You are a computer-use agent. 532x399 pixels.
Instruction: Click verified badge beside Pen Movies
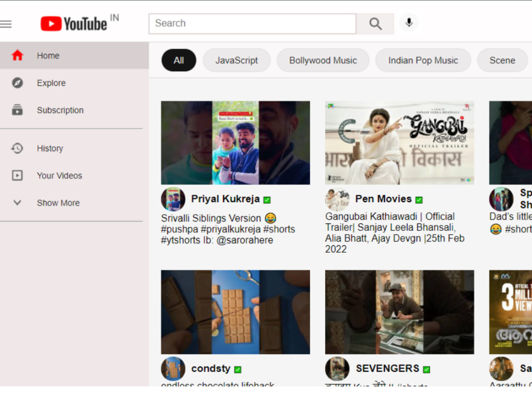pyautogui.click(x=419, y=200)
